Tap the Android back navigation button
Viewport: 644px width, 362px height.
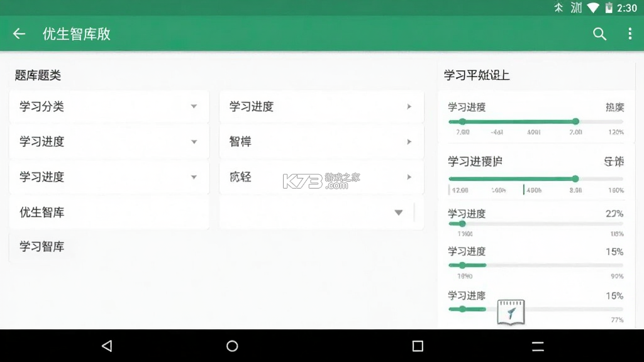tap(107, 346)
